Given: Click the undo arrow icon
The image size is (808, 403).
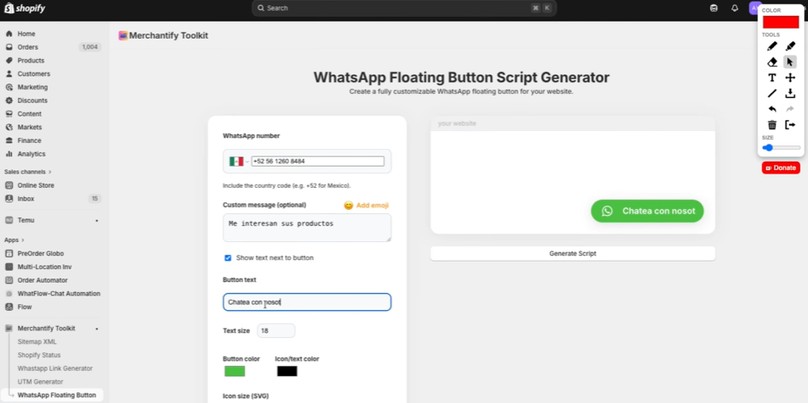Looking at the screenshot, I should pos(772,109).
